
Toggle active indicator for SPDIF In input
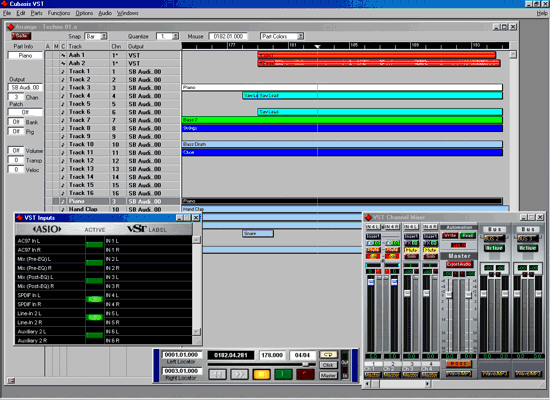[x=94, y=299]
